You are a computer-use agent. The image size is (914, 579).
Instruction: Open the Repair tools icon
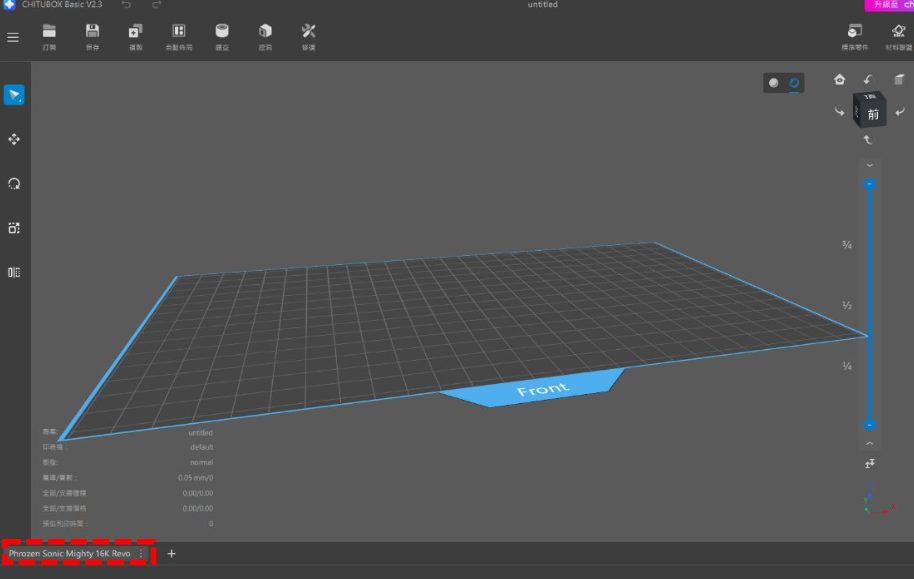tap(308, 32)
